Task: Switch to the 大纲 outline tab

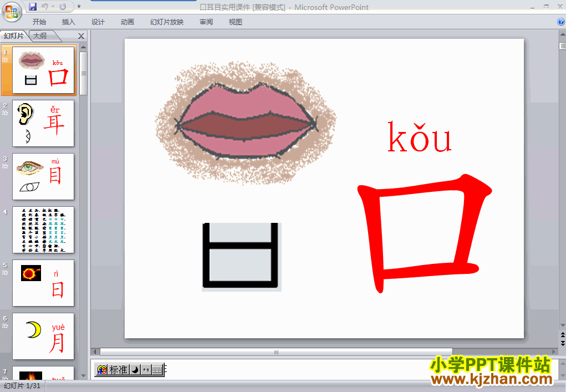Action: point(40,35)
